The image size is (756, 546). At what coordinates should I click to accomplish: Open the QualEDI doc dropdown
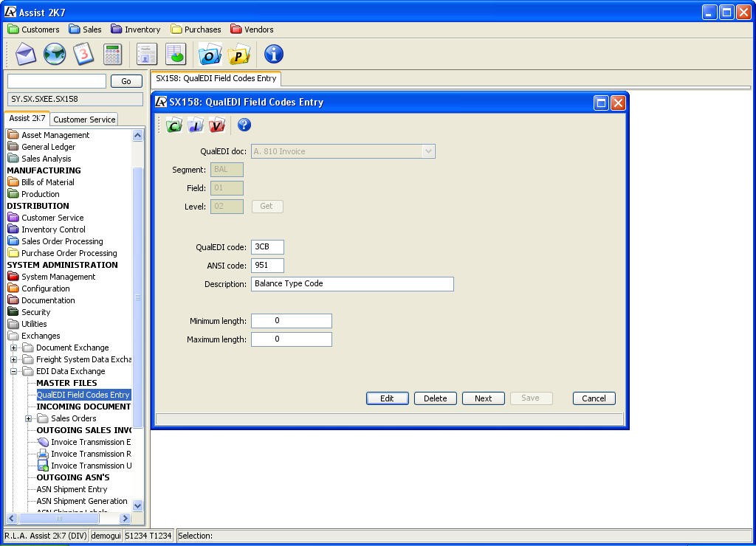(x=428, y=151)
